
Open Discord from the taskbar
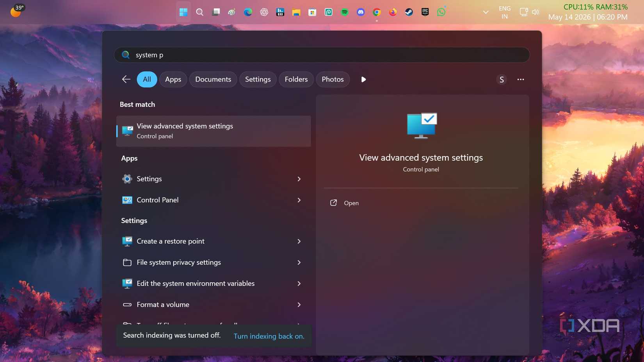pyautogui.click(x=361, y=12)
